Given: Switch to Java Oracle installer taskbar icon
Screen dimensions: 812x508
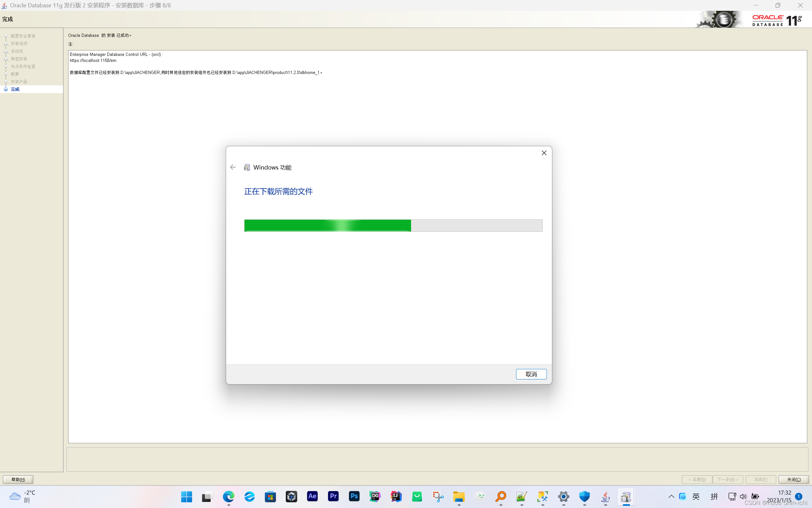Looking at the screenshot, I should point(606,496).
